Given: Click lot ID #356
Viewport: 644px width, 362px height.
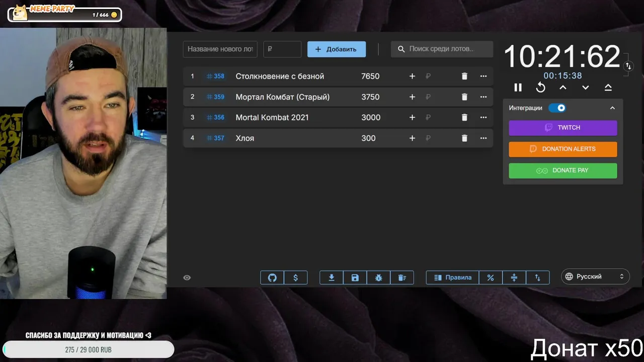Looking at the screenshot, I should [216, 118].
